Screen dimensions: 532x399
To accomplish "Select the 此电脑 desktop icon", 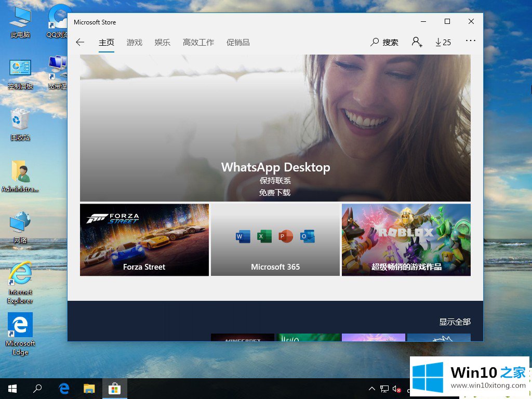I will pos(20,22).
